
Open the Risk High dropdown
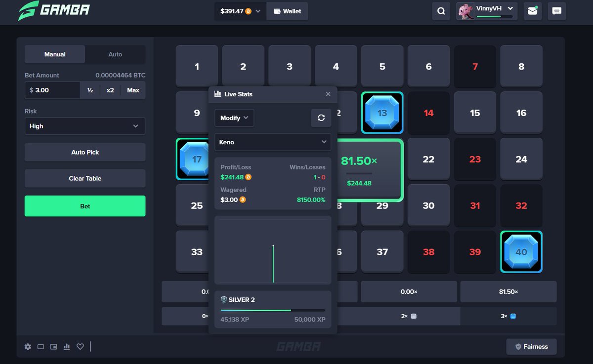point(85,126)
